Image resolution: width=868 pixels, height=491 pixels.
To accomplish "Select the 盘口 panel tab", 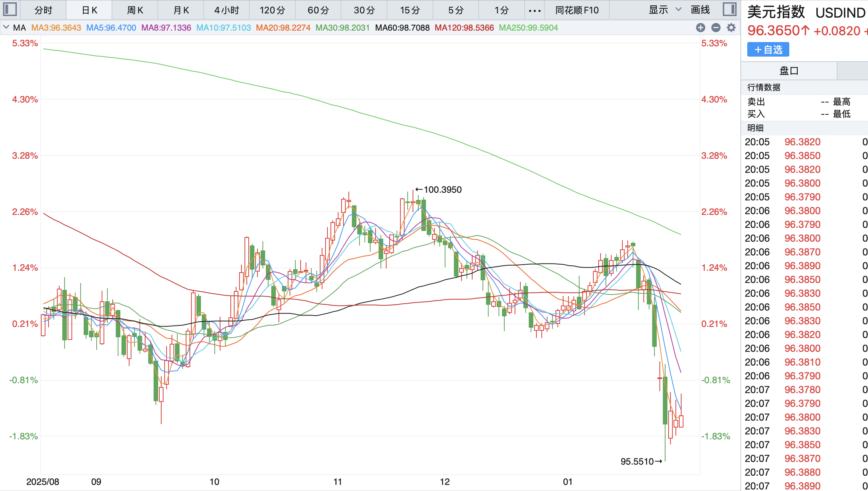I will click(789, 71).
